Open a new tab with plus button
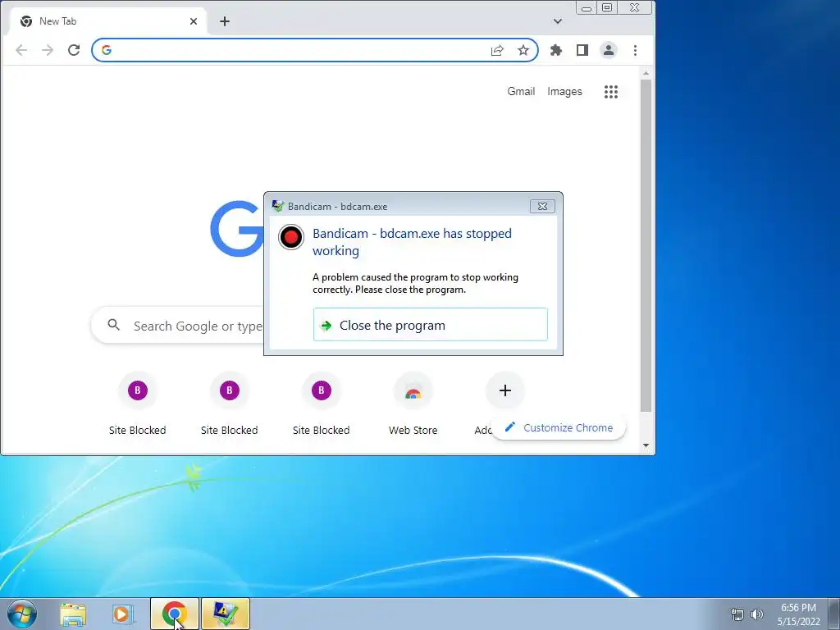 point(225,21)
